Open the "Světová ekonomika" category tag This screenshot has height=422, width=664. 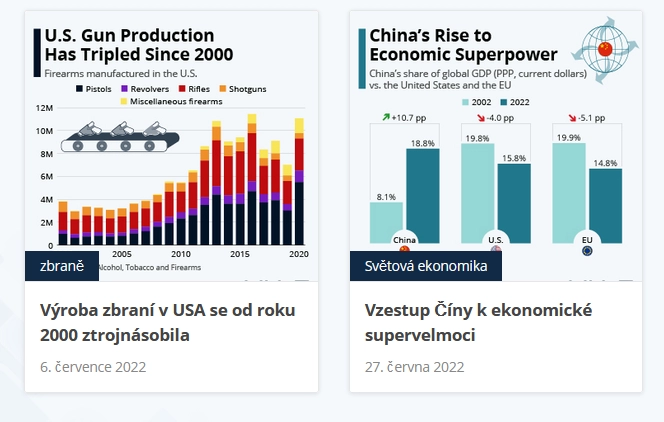pyautogui.click(x=425, y=266)
